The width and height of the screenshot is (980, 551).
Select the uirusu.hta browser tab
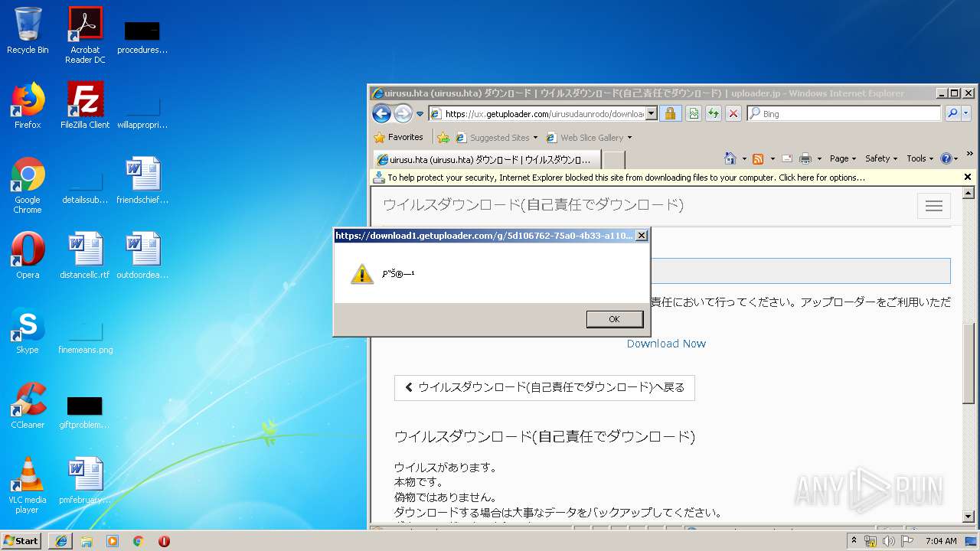point(486,159)
